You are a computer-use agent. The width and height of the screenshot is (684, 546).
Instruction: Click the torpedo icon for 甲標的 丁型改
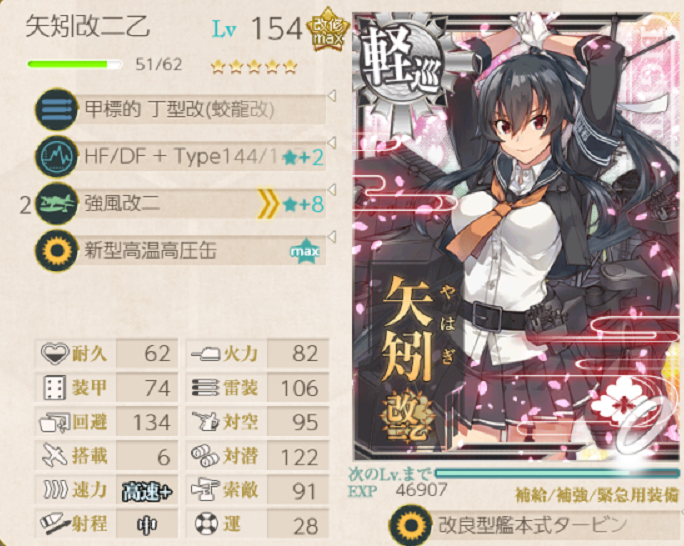coord(56,109)
